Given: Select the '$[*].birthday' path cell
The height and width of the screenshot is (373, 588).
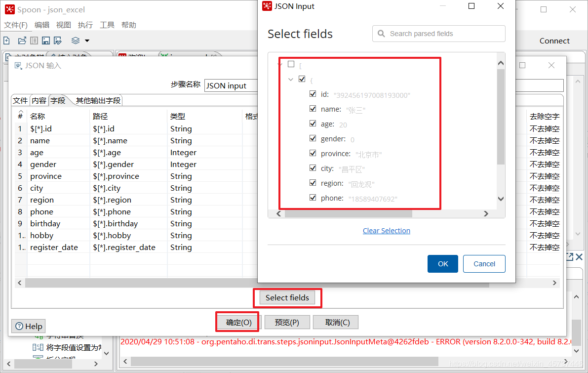Looking at the screenshot, I should [129, 224].
